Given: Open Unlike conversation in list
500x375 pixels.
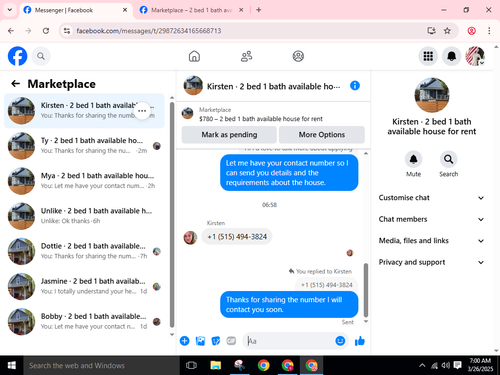Looking at the screenshot, I should (x=84, y=216).
